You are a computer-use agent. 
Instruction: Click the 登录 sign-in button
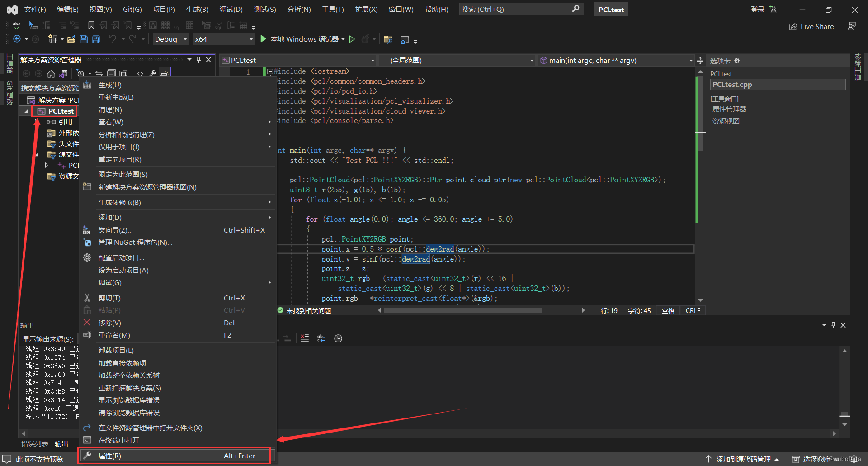(x=763, y=9)
